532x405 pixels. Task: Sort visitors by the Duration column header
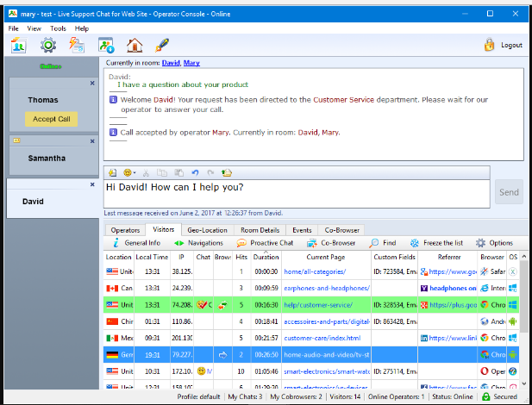266,257
